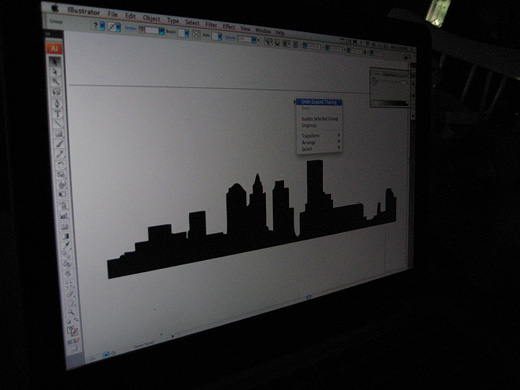Select the Pen tool

coord(57,103)
